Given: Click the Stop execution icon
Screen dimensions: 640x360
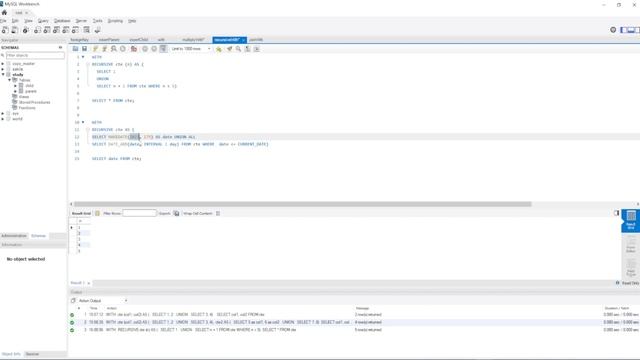Looking at the screenshot, I should point(122,49).
